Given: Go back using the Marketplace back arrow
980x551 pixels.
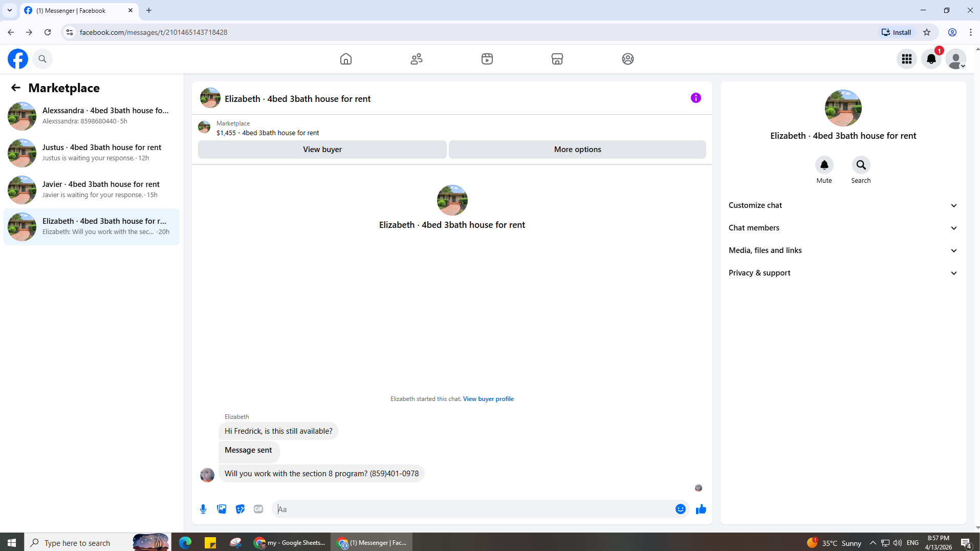Looking at the screenshot, I should coord(16,88).
